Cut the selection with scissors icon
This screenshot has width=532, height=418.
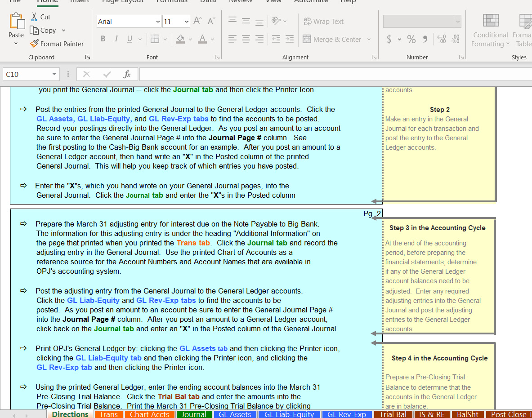[34, 17]
